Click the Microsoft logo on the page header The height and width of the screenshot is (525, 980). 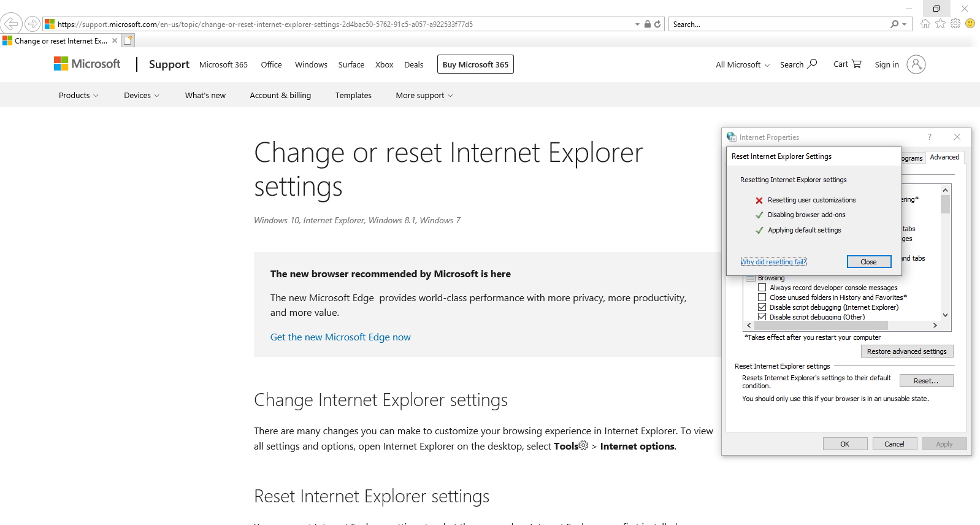pyautogui.click(x=87, y=64)
